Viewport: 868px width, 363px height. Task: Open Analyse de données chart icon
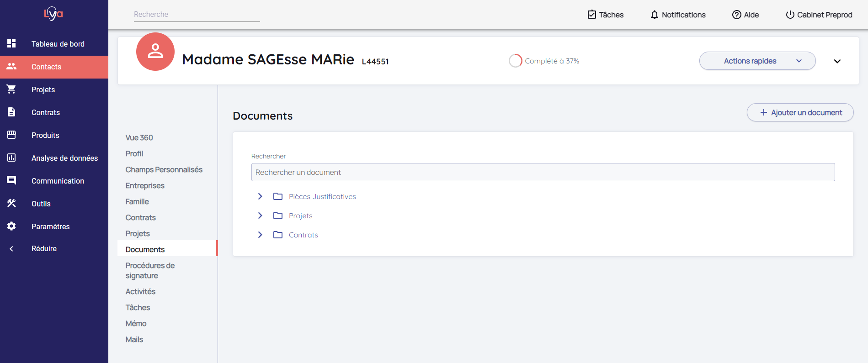(x=11, y=158)
